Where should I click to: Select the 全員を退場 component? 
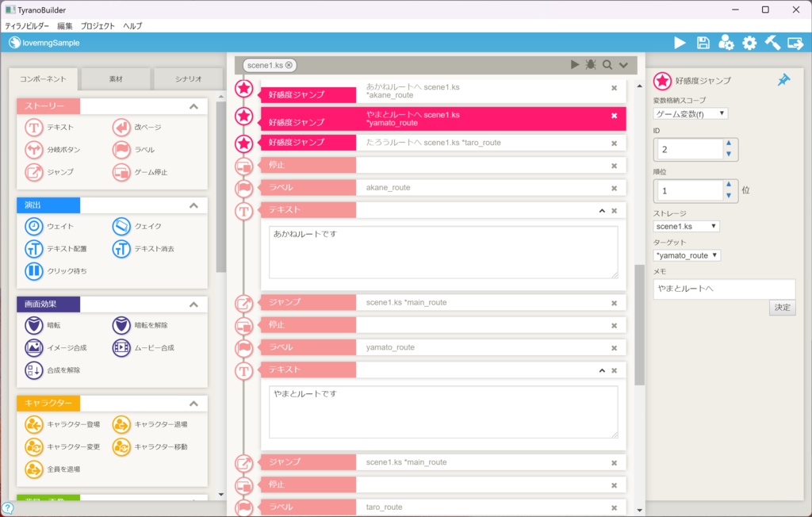click(x=52, y=469)
